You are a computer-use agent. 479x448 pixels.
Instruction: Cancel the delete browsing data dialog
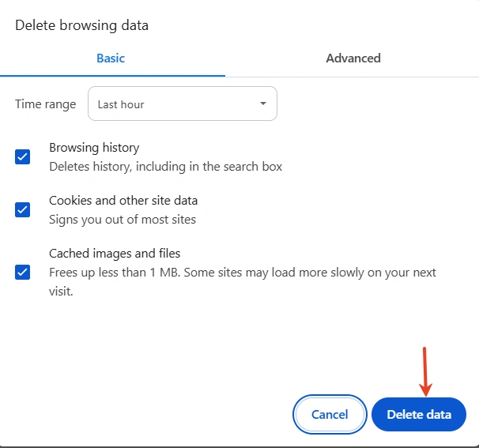[x=330, y=415]
